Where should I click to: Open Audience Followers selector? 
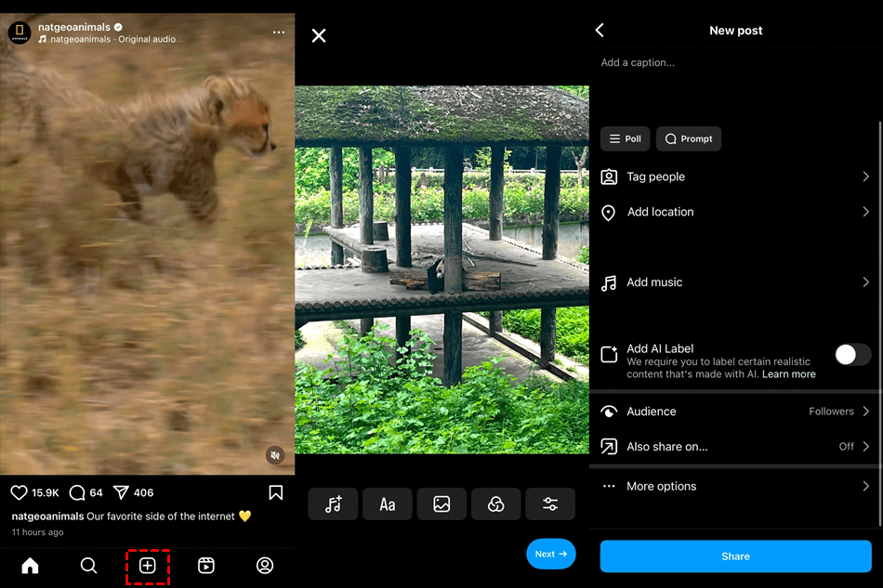839,412
